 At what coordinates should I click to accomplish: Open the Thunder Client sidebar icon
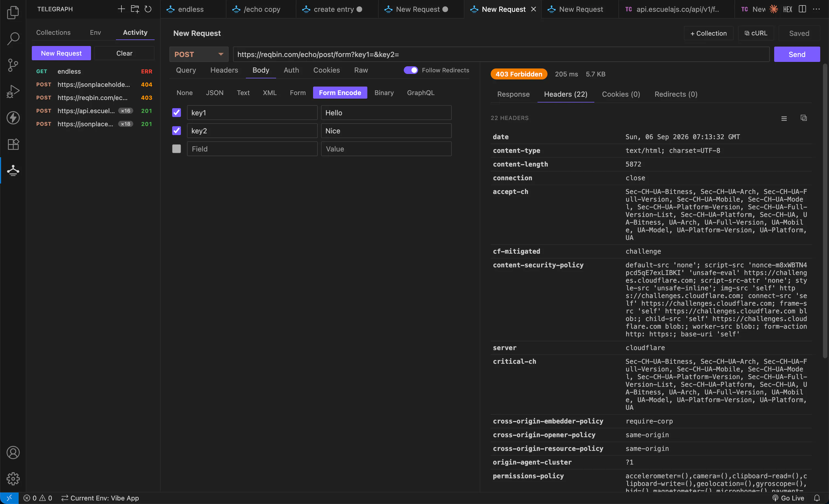[13, 170]
